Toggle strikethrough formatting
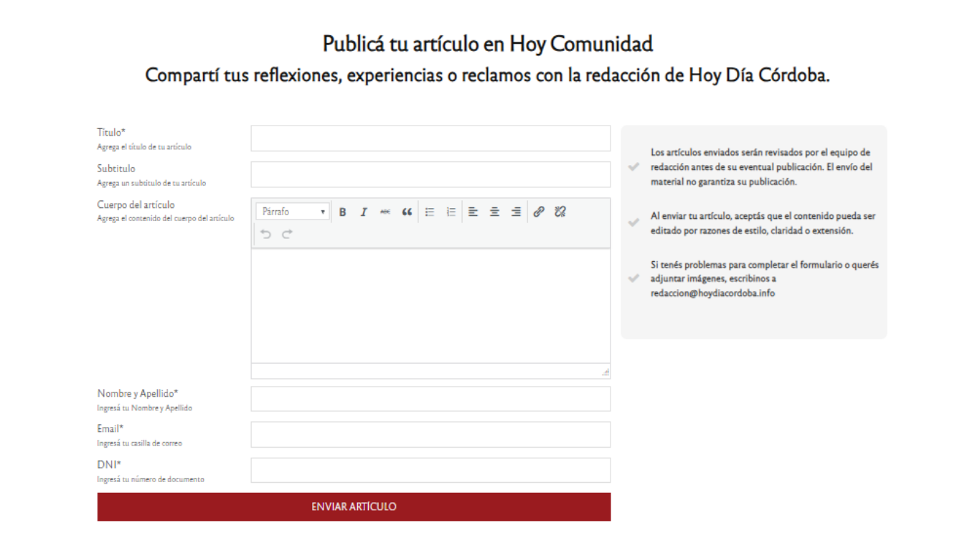 385,211
